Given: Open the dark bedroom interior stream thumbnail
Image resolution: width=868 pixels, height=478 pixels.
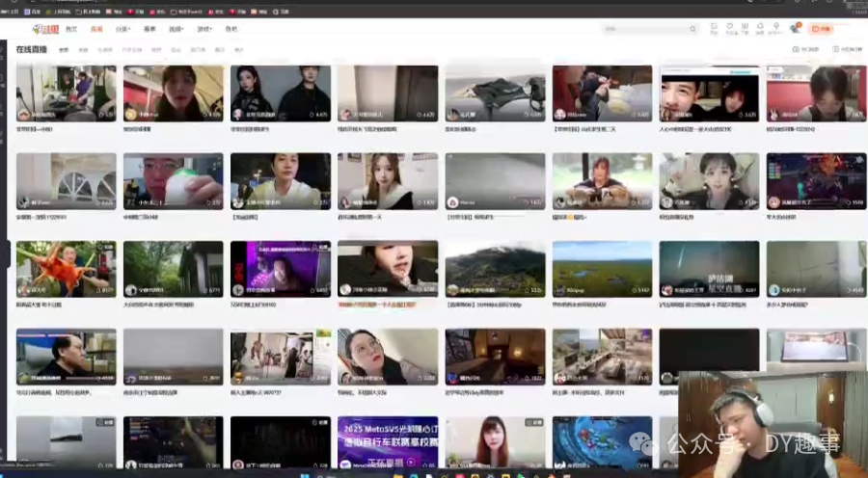Looking at the screenshot, I should click(x=495, y=357).
